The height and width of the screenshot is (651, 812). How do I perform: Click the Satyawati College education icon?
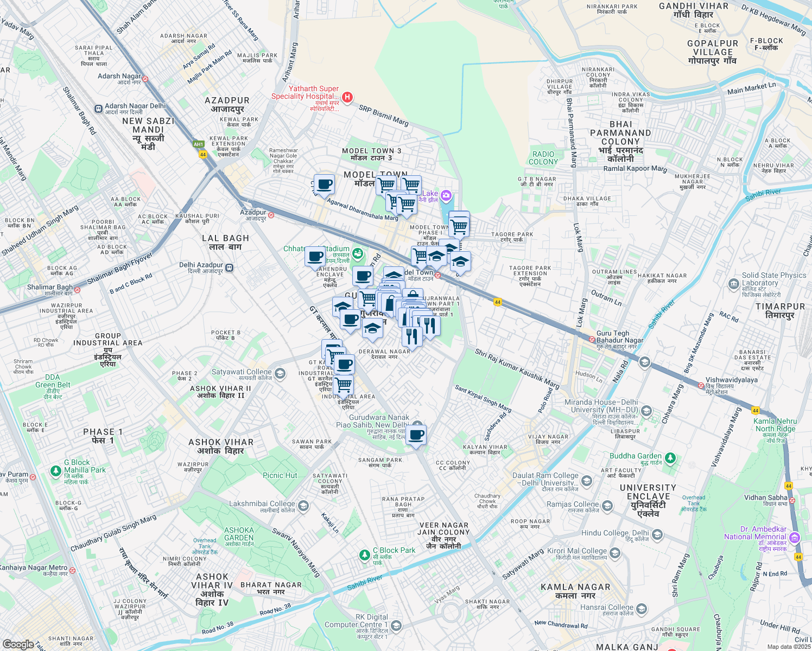[x=280, y=373]
